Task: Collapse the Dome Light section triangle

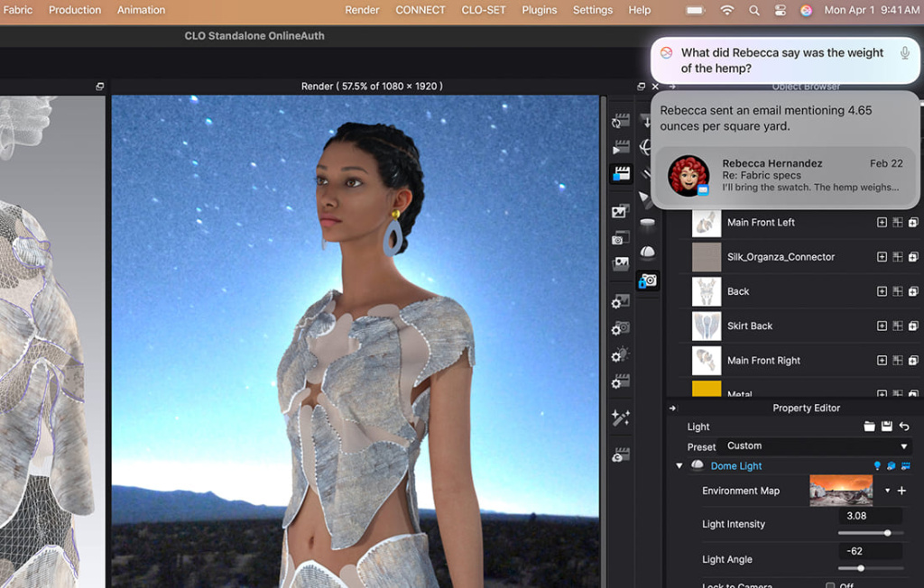Action: point(679,466)
